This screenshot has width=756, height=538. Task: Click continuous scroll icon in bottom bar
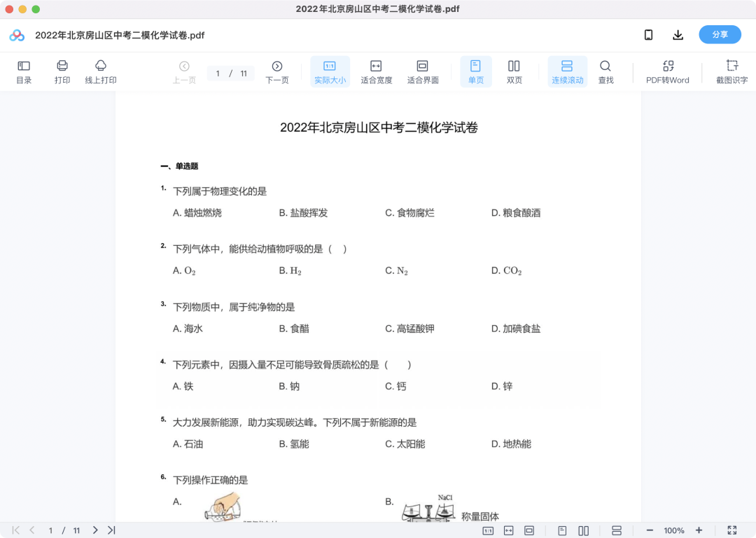[616, 530]
